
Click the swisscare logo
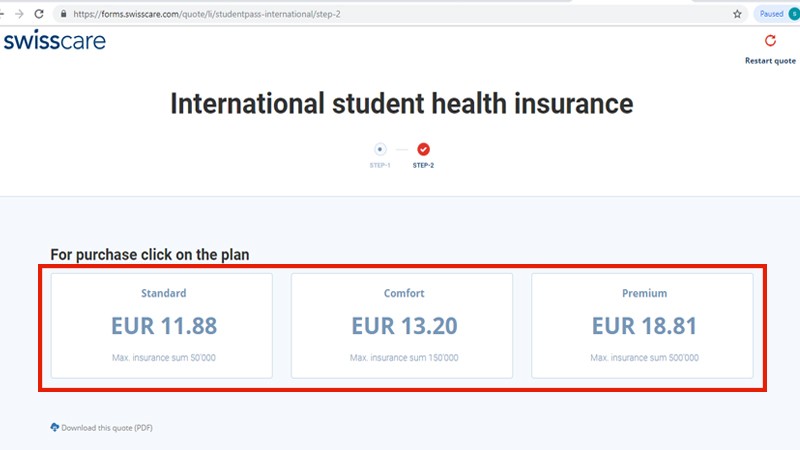(x=54, y=41)
